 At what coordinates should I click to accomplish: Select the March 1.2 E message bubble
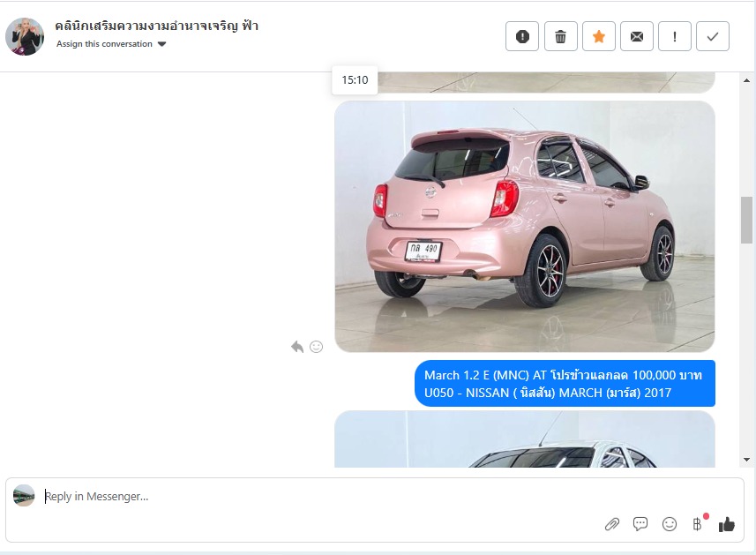pos(565,384)
